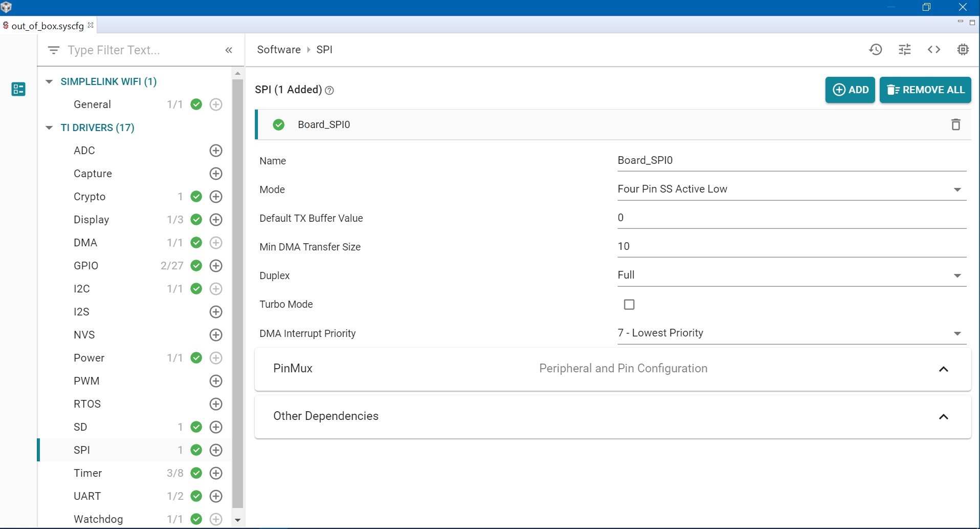Screen dimensions: 980x529
Task: Add an ADC instance with plus icon
Action: [x=216, y=151]
